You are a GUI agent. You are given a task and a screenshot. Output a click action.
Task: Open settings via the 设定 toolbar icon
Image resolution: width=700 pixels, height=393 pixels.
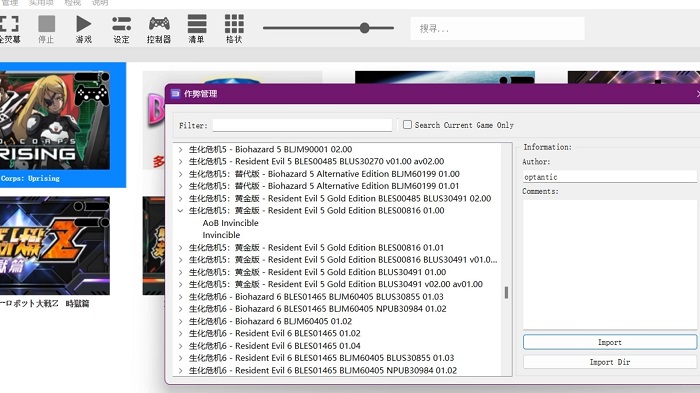121,24
